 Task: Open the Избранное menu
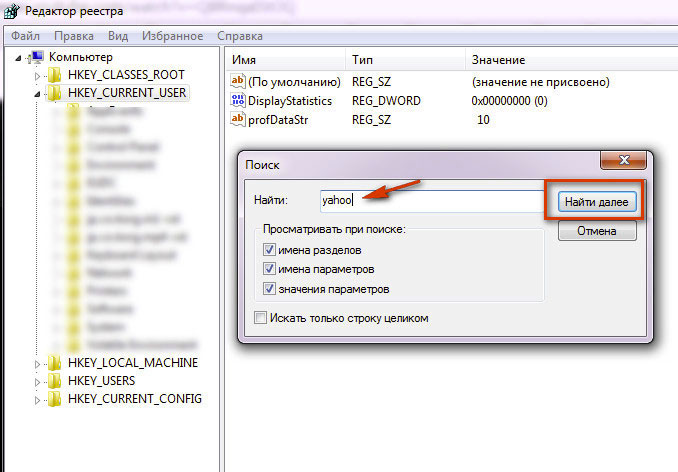(x=172, y=36)
